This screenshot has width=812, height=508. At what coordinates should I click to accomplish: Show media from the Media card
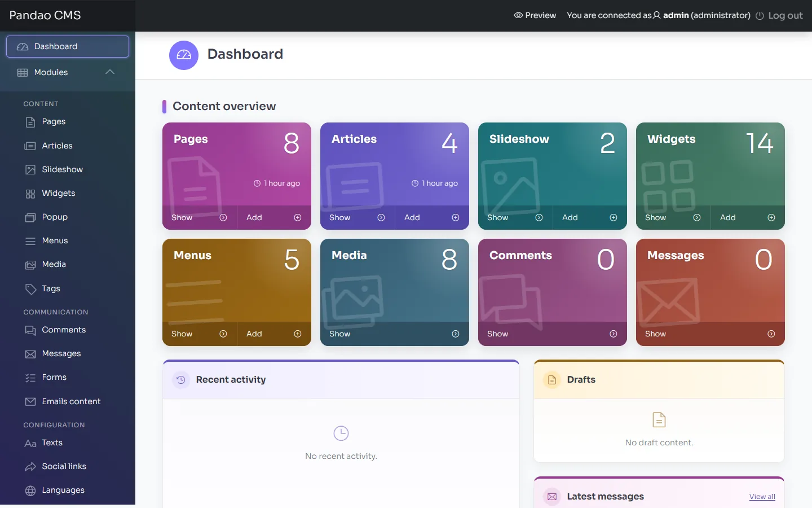pyautogui.click(x=395, y=334)
